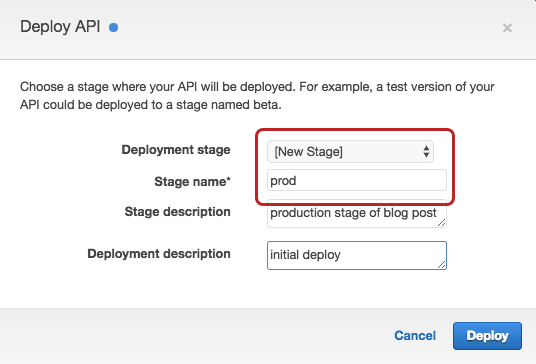Click the up-down arrows on the stage selector
Image resolution: width=536 pixels, height=364 pixels.
[426, 151]
